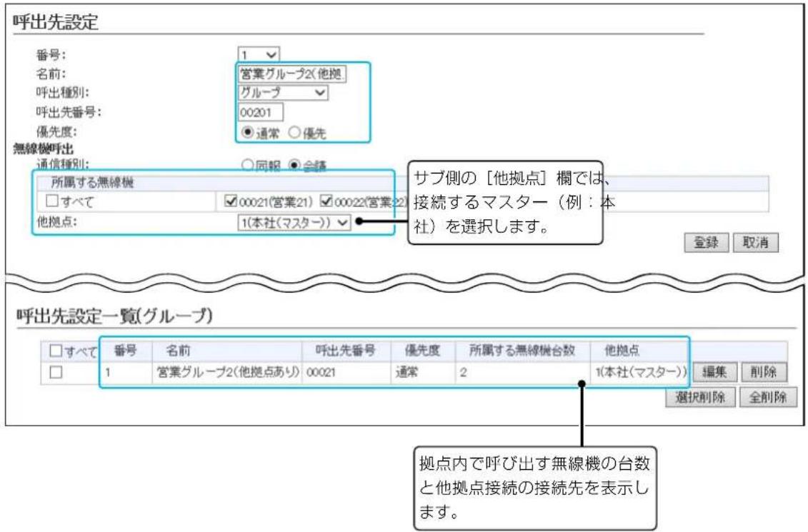The image size is (808, 532).
Task: Click the 呼出先設定 heading at top
Action: click(56, 21)
